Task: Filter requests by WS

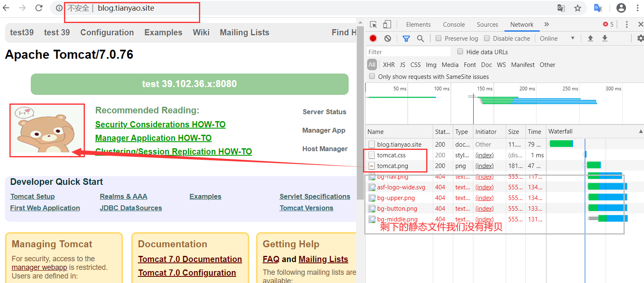Action: 501,65
